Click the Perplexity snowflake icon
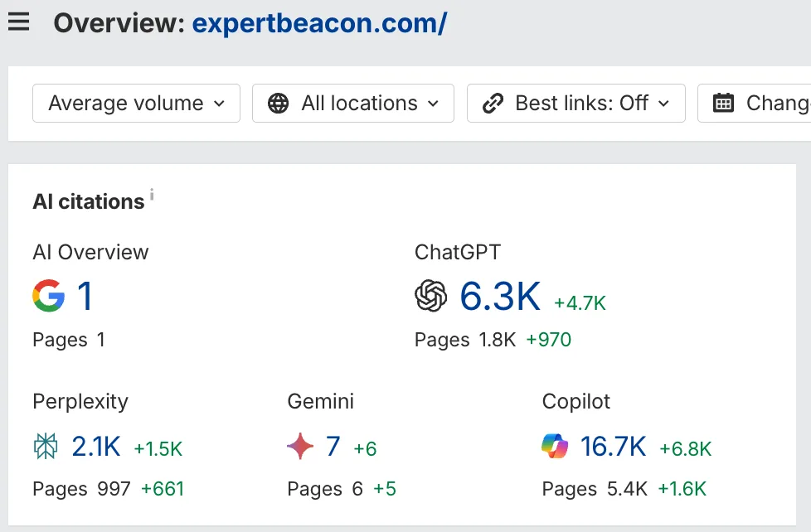The width and height of the screenshot is (811, 532). pyautogui.click(x=47, y=446)
